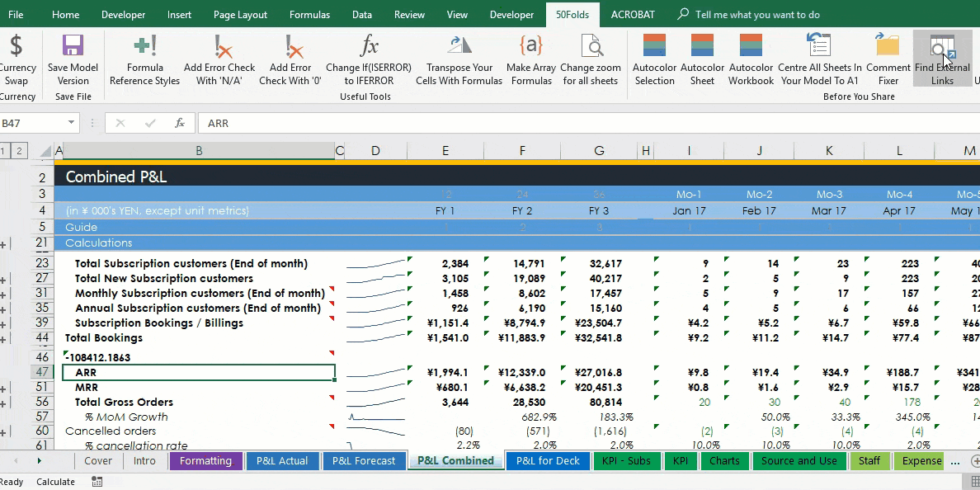Viewport: 980px width, 490px height.
Task: Open Formula Reference Styles tool
Action: [x=144, y=59]
